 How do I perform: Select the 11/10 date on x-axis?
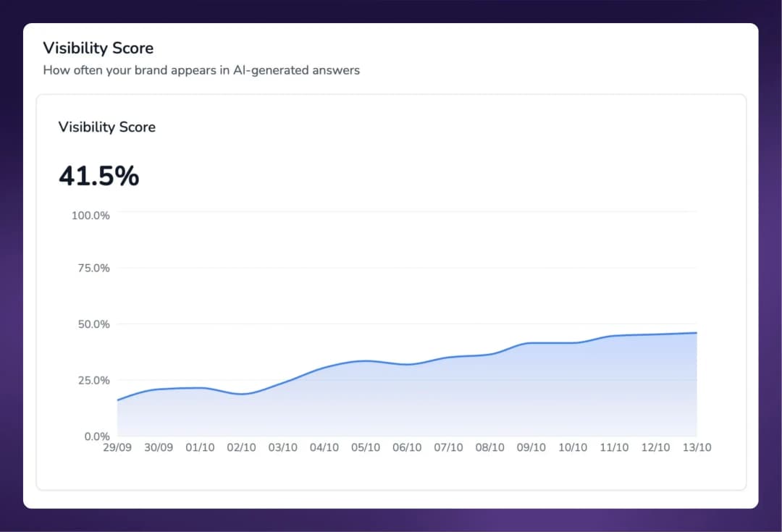point(614,447)
